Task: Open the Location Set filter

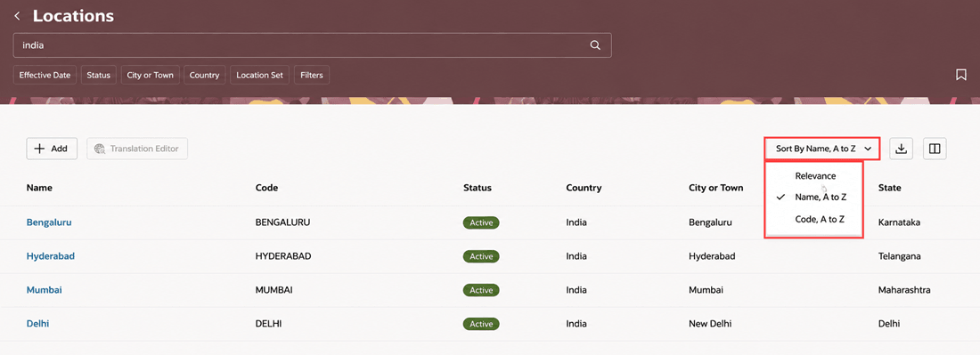Action: pos(259,75)
